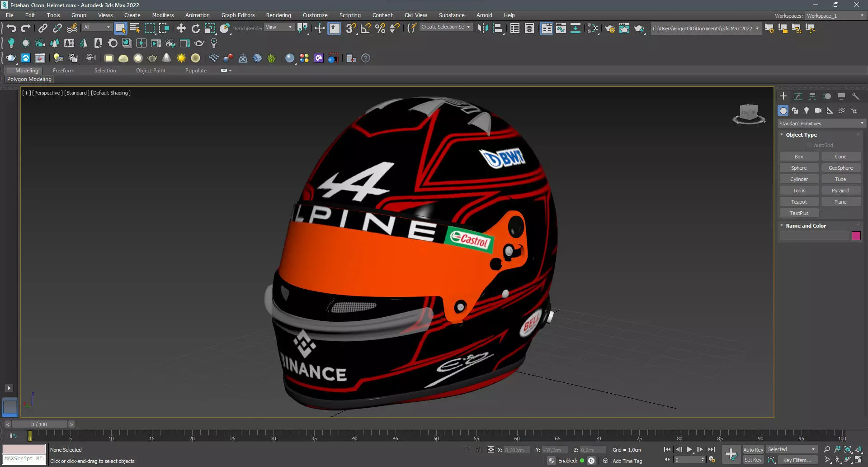The image size is (868, 467).
Task: Select the Shapes category icon
Action: [795, 110]
